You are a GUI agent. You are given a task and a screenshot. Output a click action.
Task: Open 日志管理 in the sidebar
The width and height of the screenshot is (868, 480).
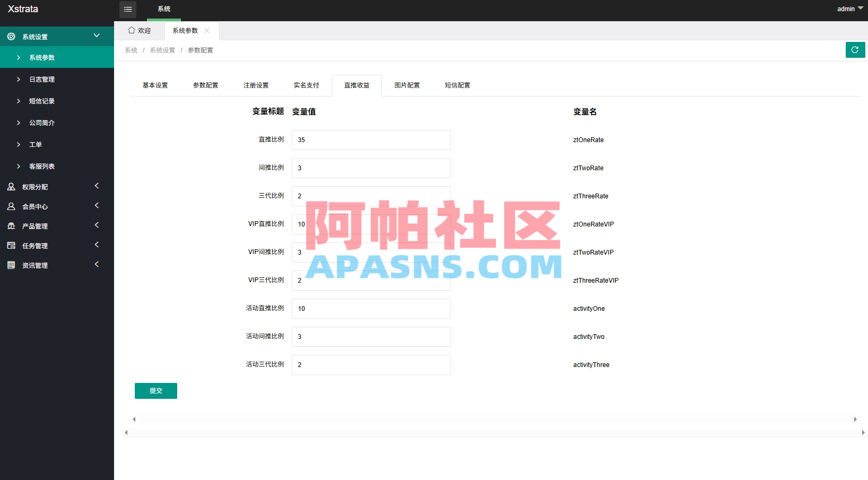click(57, 79)
